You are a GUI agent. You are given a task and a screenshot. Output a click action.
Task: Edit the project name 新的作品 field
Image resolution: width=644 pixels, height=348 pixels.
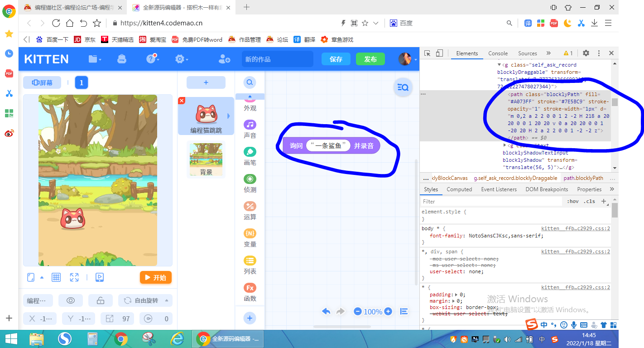tap(277, 59)
